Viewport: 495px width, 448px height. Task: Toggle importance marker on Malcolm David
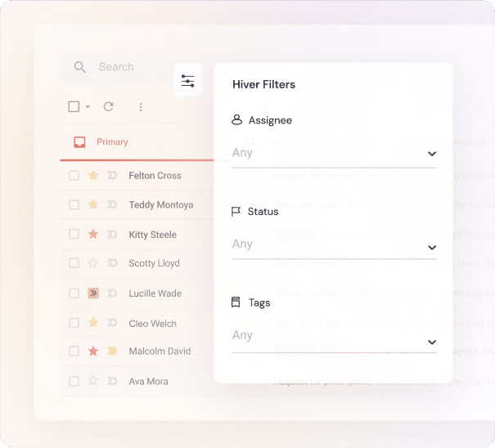(x=112, y=351)
